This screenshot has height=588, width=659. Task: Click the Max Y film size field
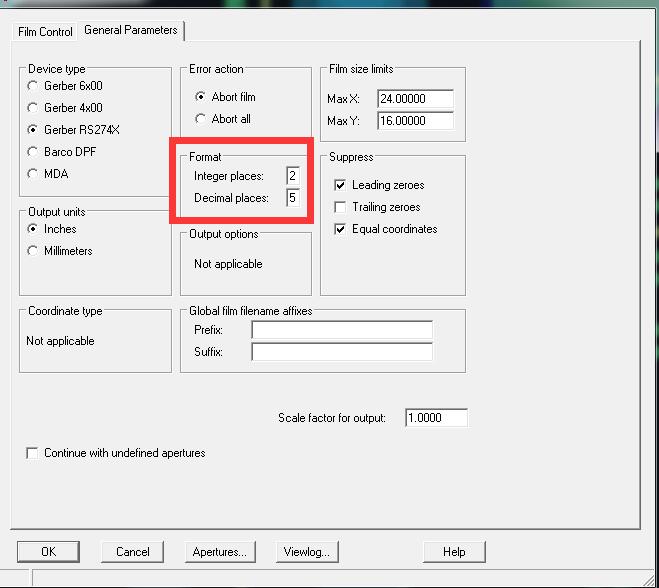click(x=415, y=121)
